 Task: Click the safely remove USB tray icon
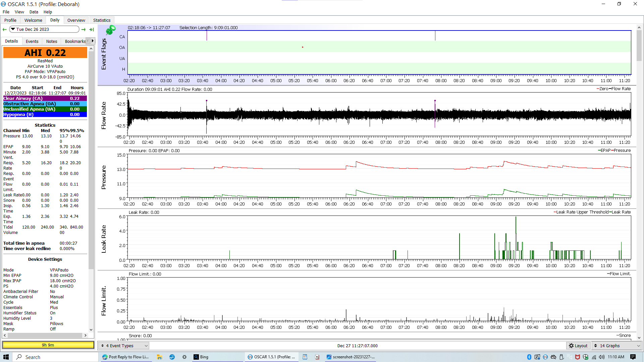[561, 357]
